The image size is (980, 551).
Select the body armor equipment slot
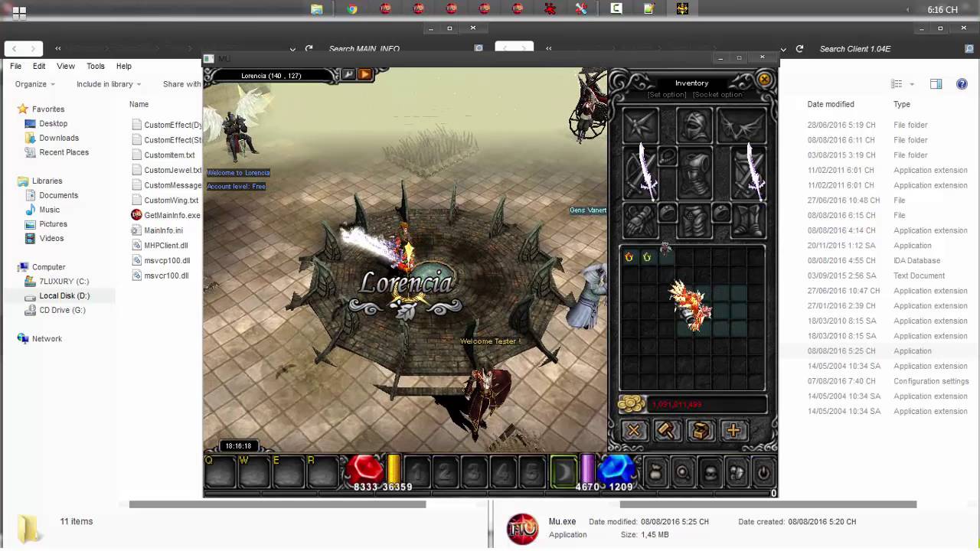click(694, 174)
